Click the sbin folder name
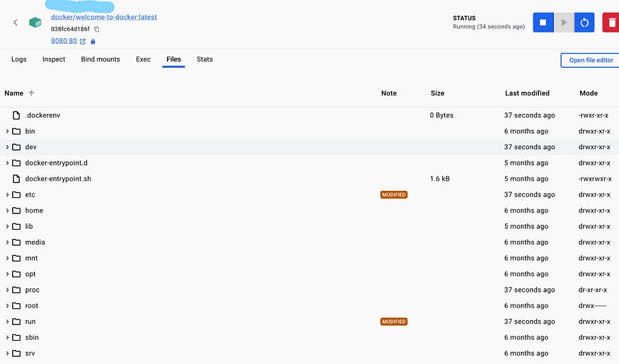This screenshot has height=364, width=619. coord(32,338)
